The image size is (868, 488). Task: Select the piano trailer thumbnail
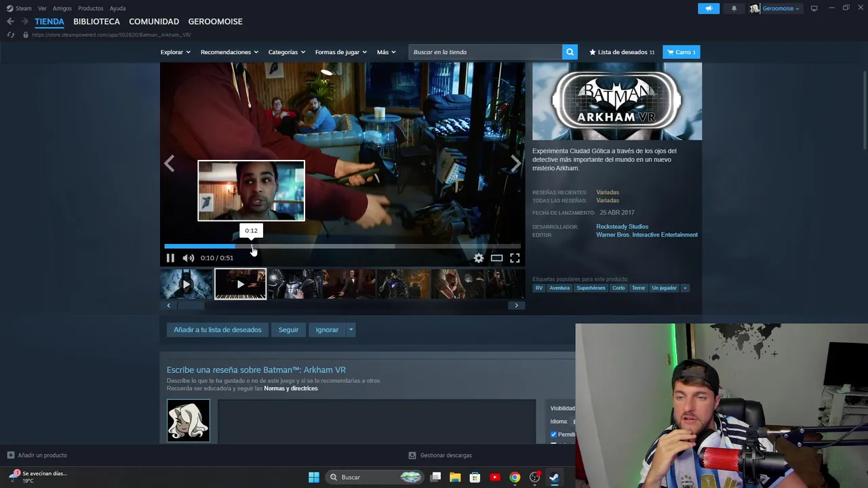pyautogui.click(x=241, y=284)
